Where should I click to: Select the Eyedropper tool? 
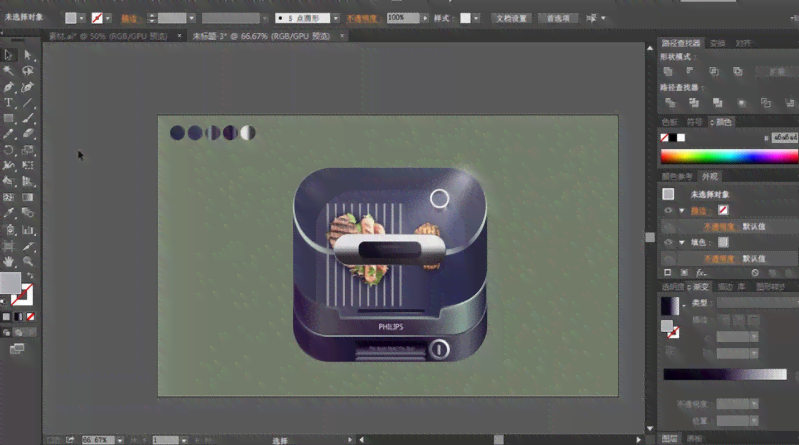(9, 213)
